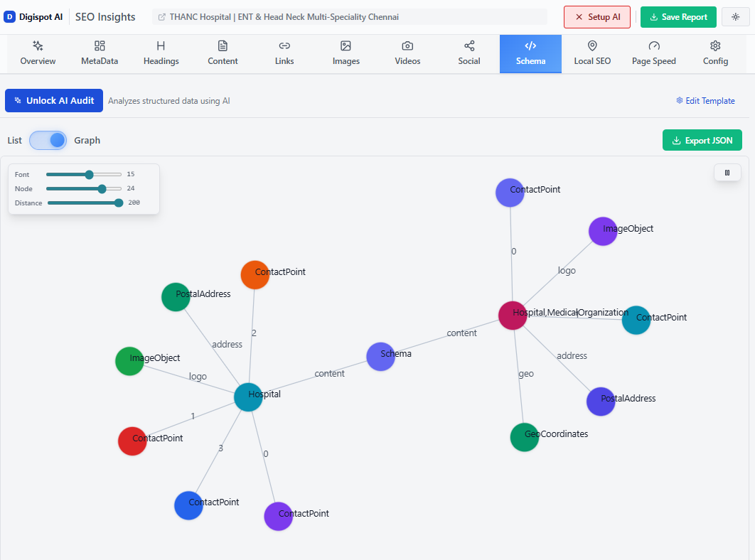Click the Config gear icon

coord(714,45)
